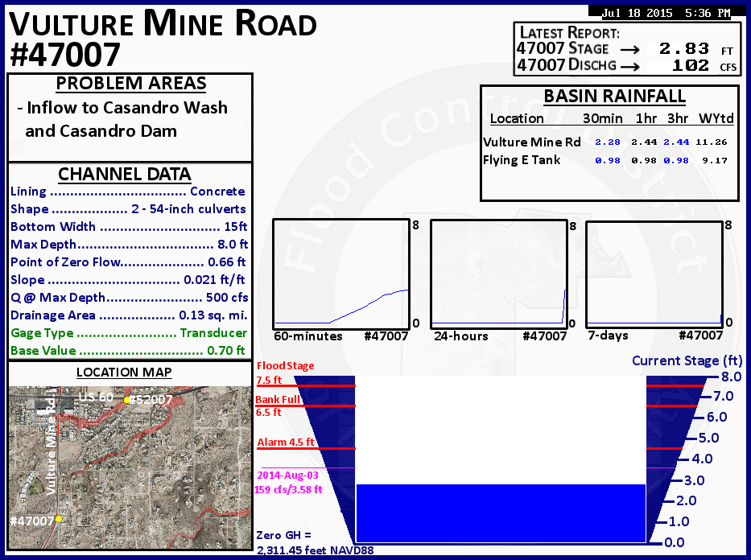Select the Flying E Tank 1hr rainfall value 0.98
This screenshot has width=751, height=560.
pyautogui.click(x=644, y=160)
